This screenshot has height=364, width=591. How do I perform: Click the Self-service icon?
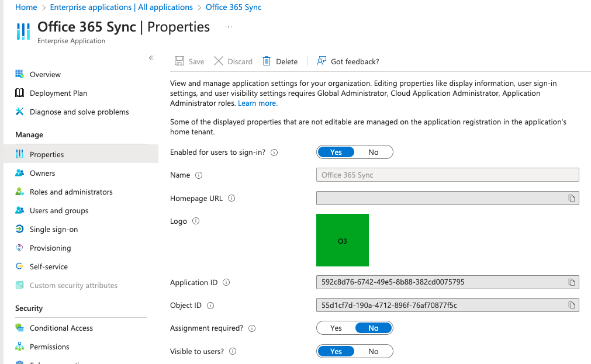20,266
